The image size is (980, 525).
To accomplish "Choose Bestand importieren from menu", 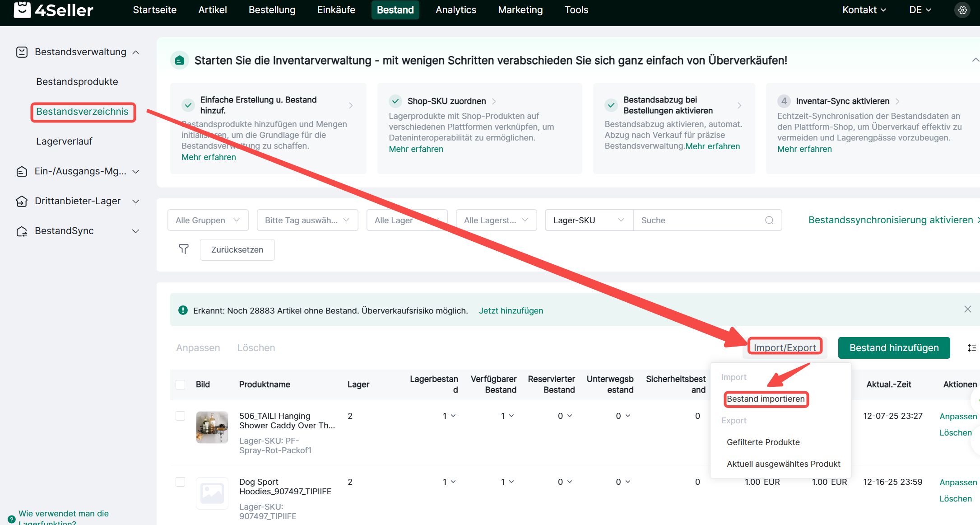I will (766, 399).
